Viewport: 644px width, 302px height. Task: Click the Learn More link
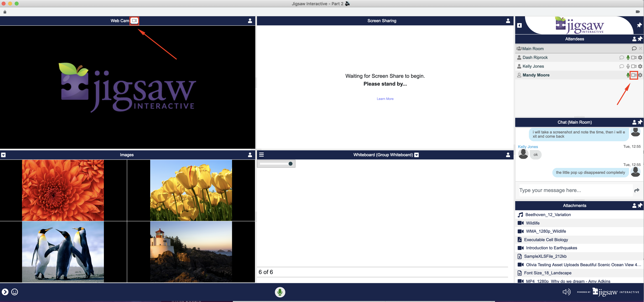click(x=385, y=99)
